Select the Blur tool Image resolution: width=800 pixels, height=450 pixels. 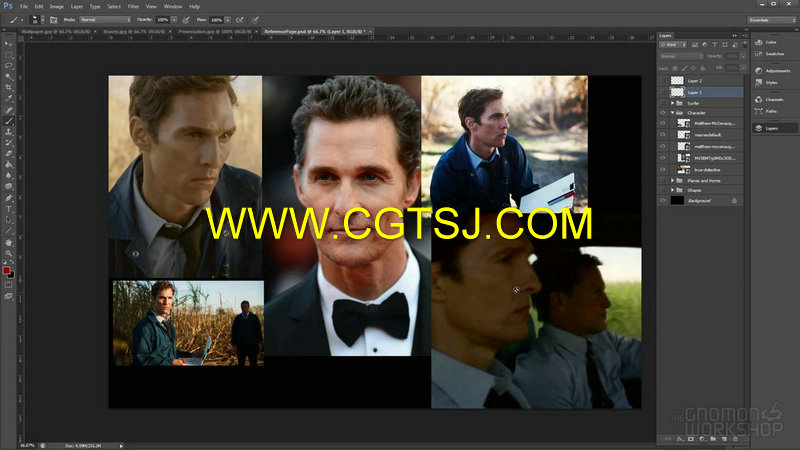8,176
